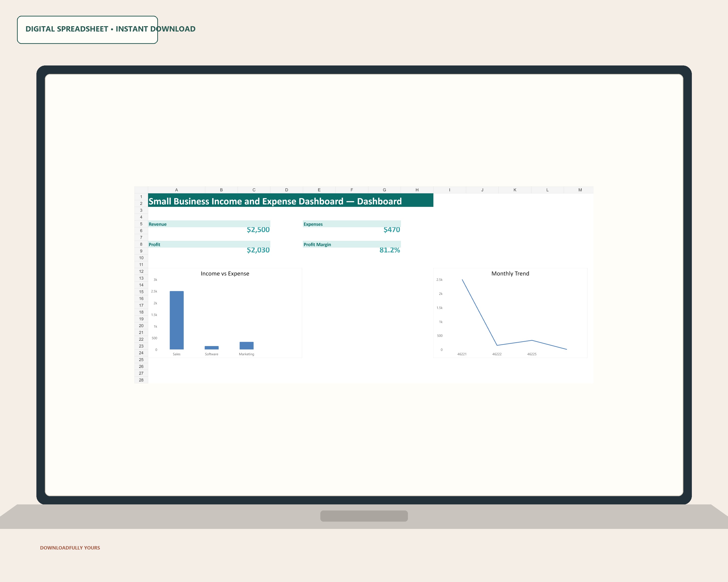Viewport: 728px width, 582px height.
Task: Select column C header
Action: pos(254,190)
